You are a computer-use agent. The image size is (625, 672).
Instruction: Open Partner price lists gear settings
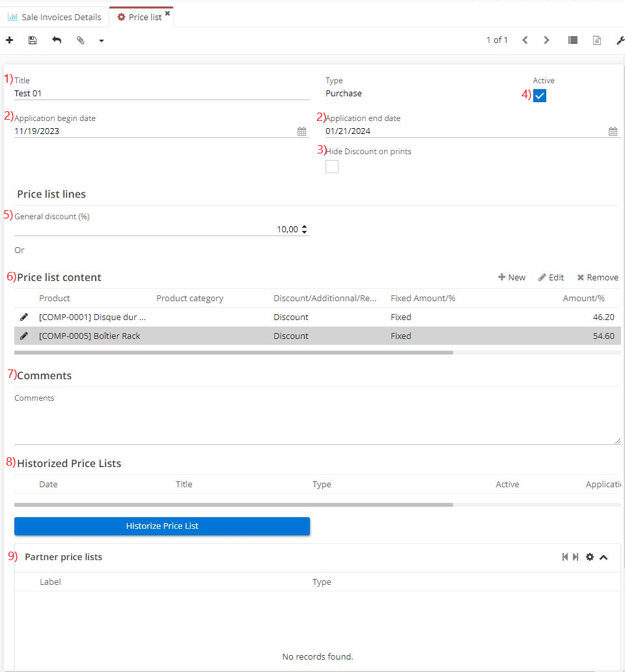pyautogui.click(x=590, y=557)
